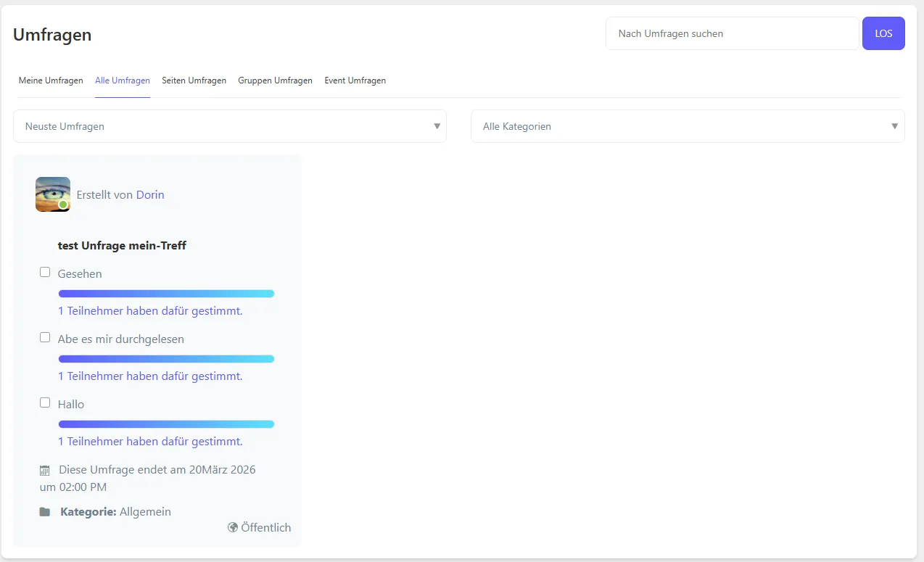
Task: Click the green online status dot
Action: tap(63, 205)
